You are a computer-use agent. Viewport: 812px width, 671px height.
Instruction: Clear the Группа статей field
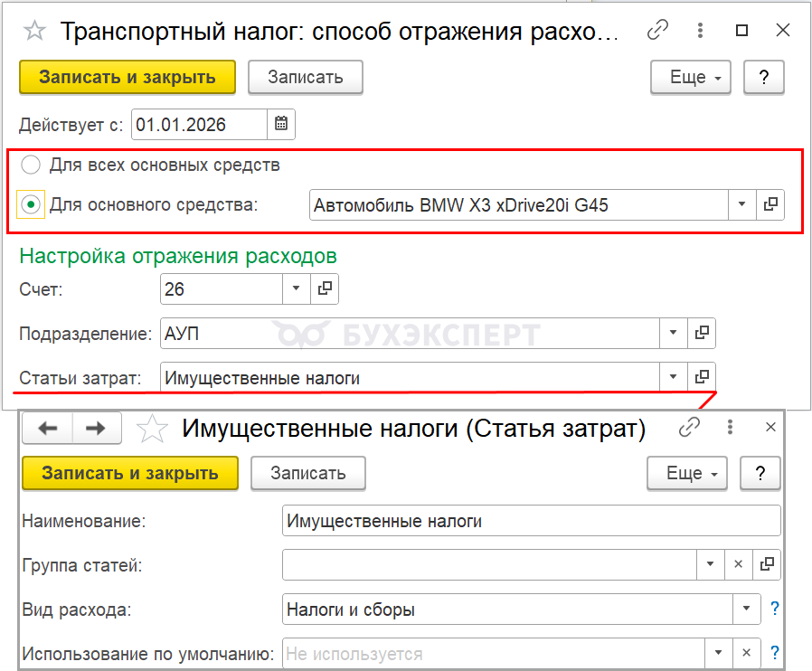[x=738, y=564]
